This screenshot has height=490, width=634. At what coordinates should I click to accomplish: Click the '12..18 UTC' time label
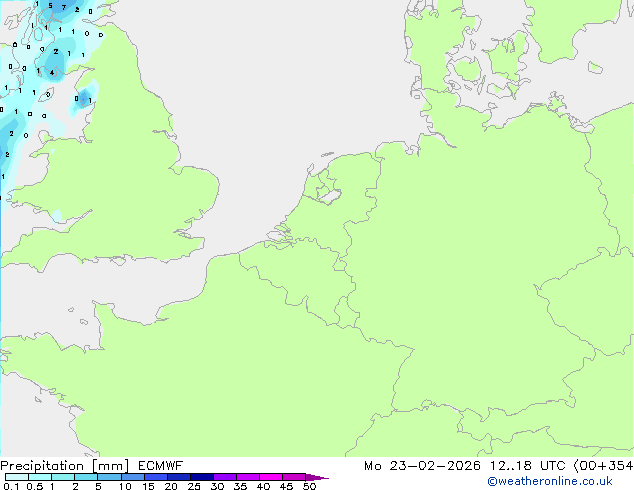527,466
